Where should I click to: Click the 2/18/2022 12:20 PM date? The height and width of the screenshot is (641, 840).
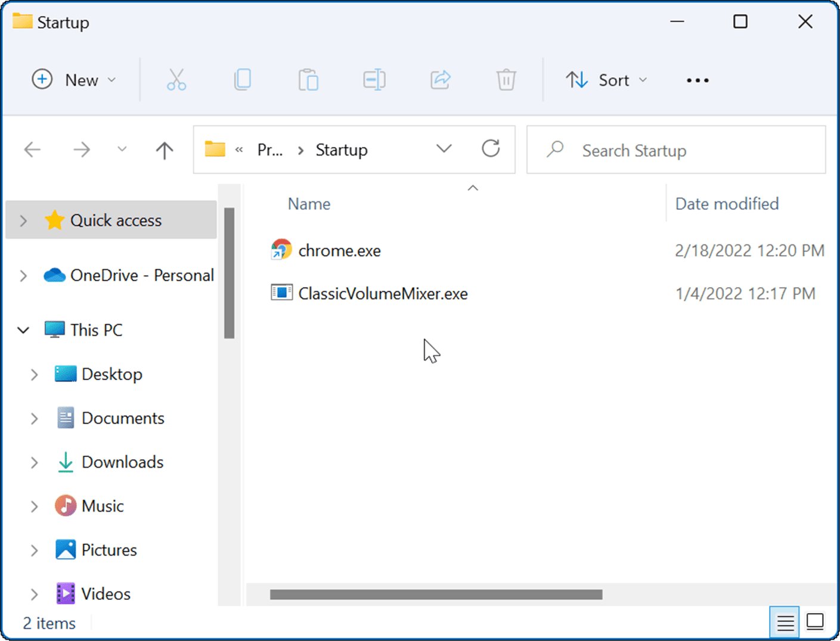point(749,250)
